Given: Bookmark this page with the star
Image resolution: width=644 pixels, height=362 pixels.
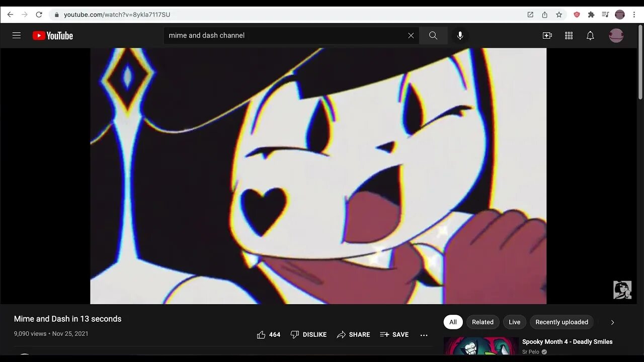Looking at the screenshot, I should point(559,15).
